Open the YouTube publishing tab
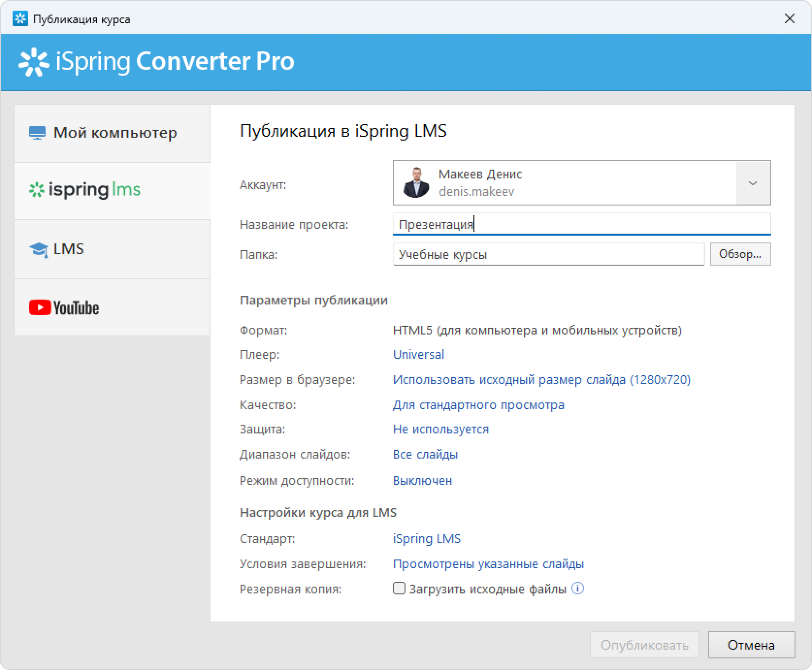 (112, 307)
